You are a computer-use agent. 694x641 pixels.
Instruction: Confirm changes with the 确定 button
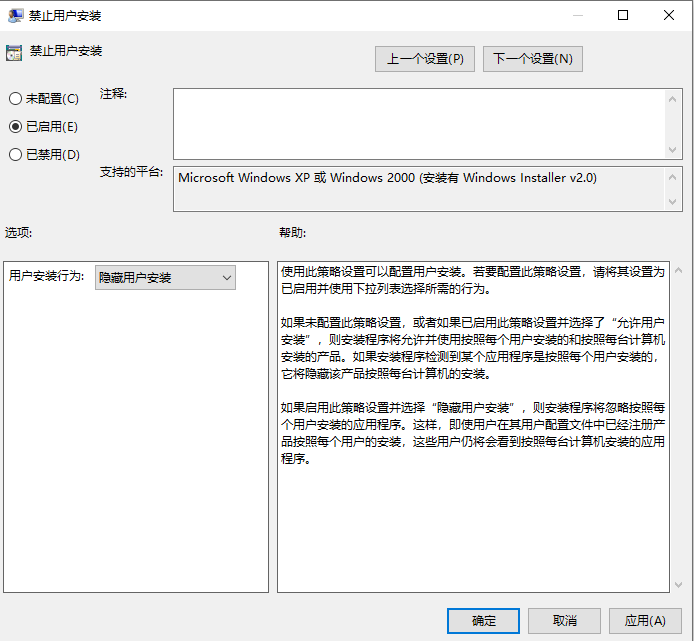[x=483, y=621]
